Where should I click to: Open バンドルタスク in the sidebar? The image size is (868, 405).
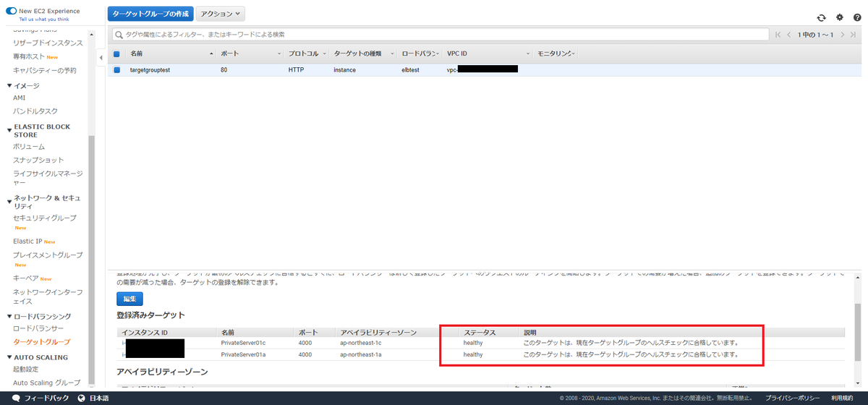[35, 111]
